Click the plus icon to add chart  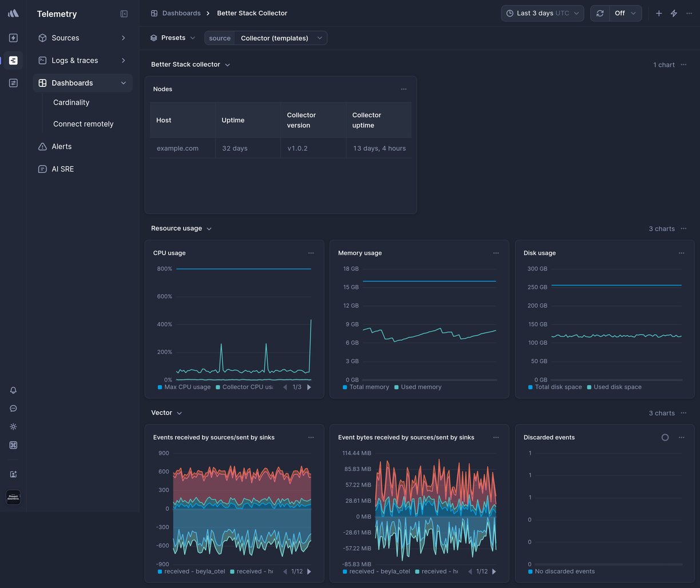659,13
